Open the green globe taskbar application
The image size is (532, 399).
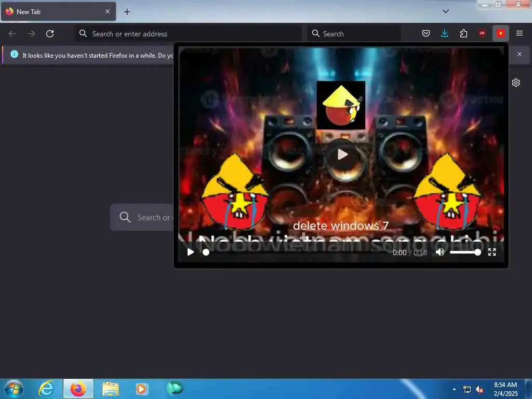175,388
